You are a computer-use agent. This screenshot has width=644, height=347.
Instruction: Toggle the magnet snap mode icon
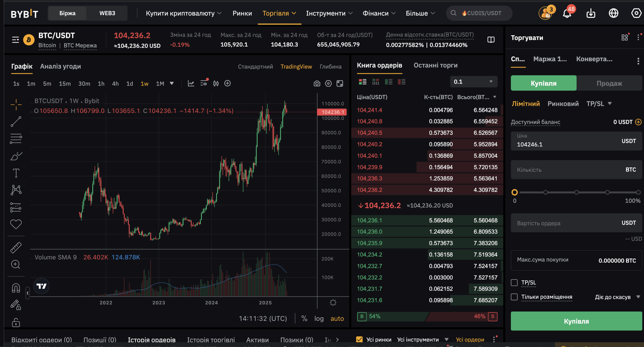click(16, 288)
